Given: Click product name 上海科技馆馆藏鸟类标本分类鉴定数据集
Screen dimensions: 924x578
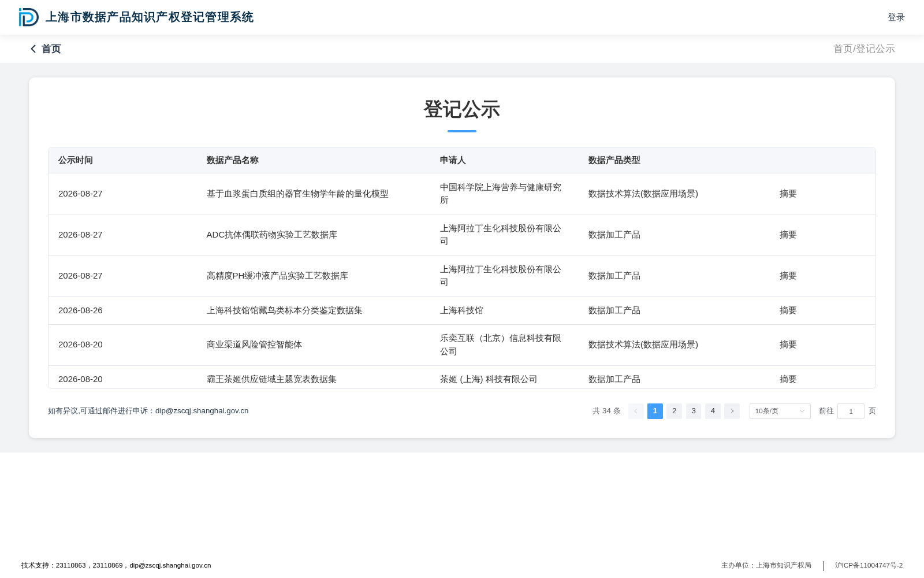Looking at the screenshot, I should [285, 310].
